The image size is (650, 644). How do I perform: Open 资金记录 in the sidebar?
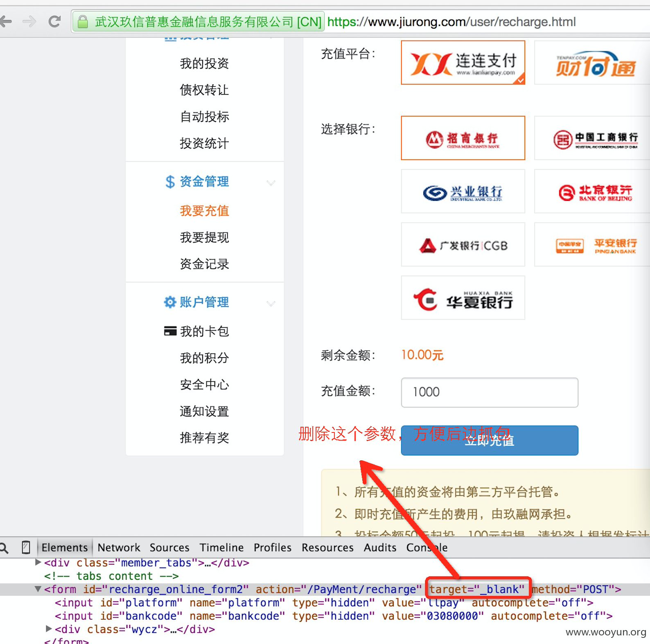click(204, 264)
